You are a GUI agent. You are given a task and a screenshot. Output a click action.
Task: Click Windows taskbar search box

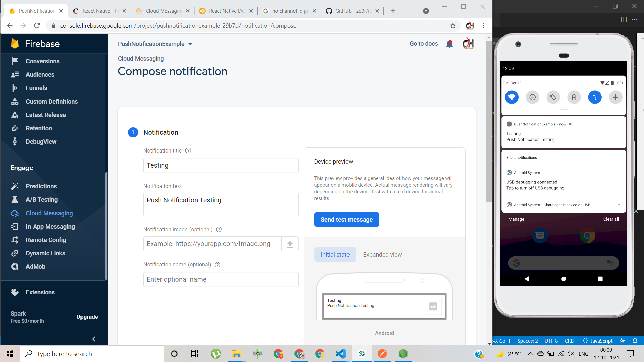pyautogui.click(x=93, y=354)
